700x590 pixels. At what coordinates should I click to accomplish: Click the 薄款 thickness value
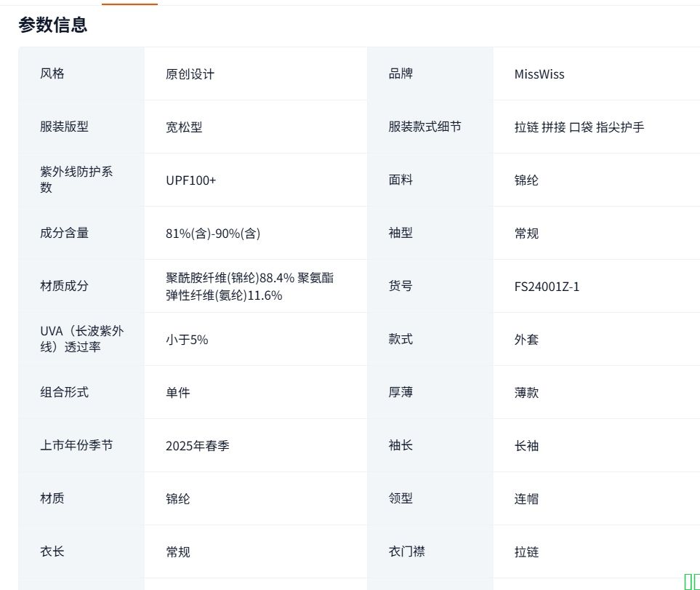tap(526, 393)
